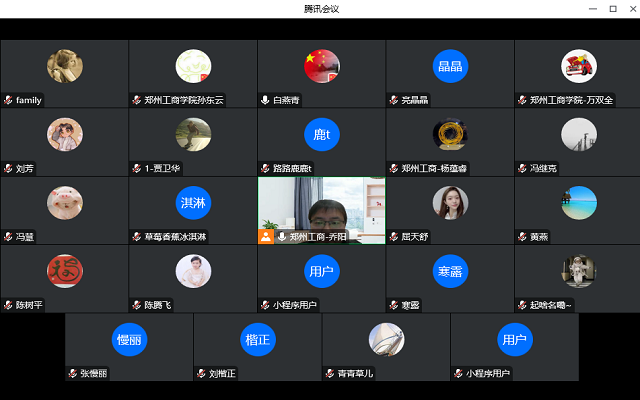
Task: Select the blue 淇淋 avatar
Action: coord(193,202)
